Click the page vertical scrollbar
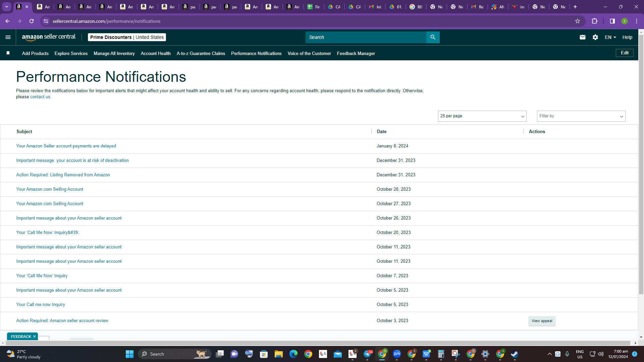The height and width of the screenshot is (362, 644). 641,164
